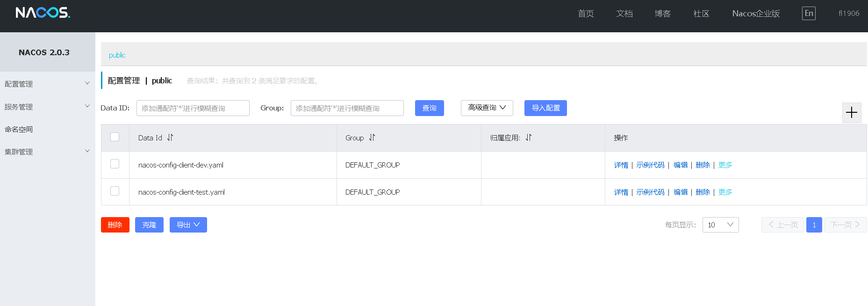
Task: Toggle the select-all checkbox in table header
Action: click(115, 137)
